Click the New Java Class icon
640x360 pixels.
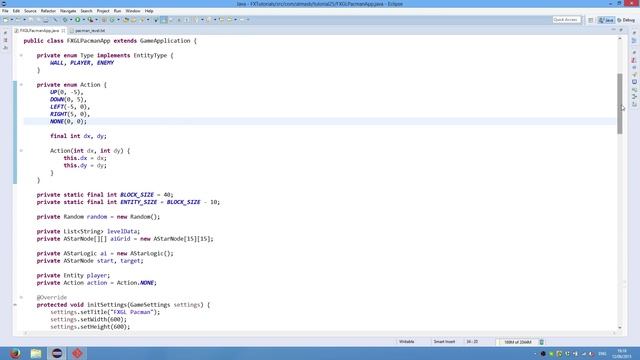click(112, 20)
